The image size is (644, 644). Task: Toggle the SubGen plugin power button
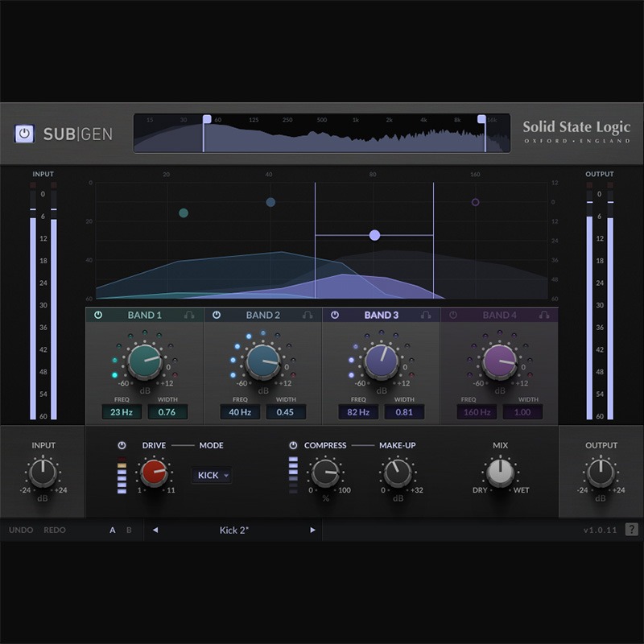(x=24, y=134)
